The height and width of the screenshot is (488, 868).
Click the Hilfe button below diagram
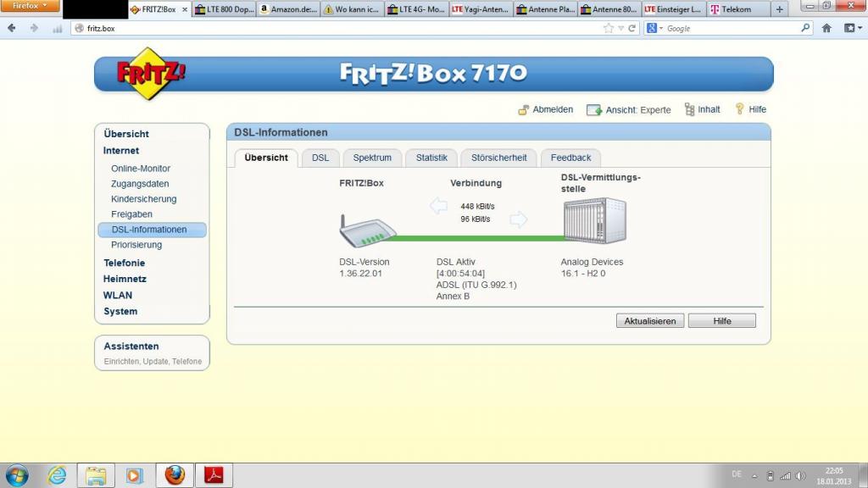click(x=722, y=321)
